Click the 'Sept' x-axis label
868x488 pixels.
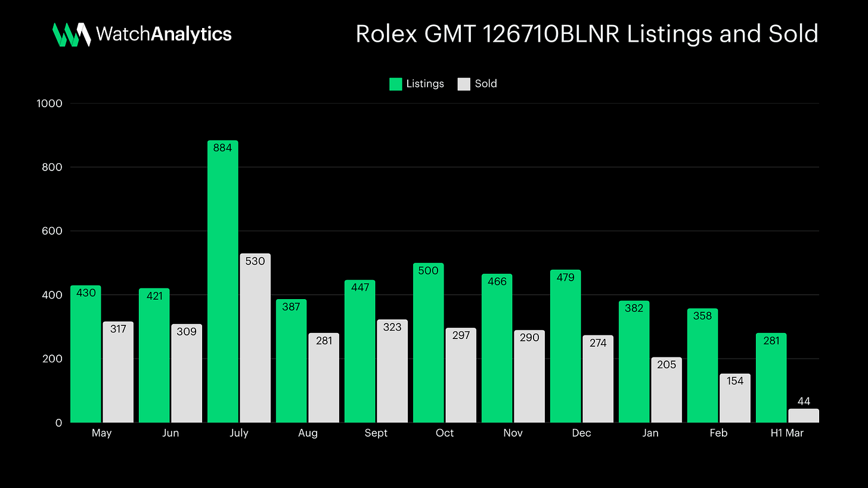click(376, 433)
